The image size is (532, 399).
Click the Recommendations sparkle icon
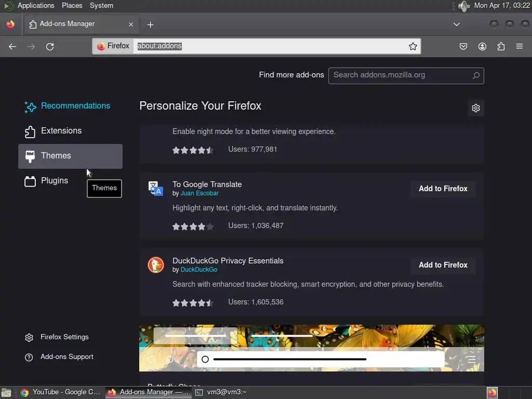[30, 107]
